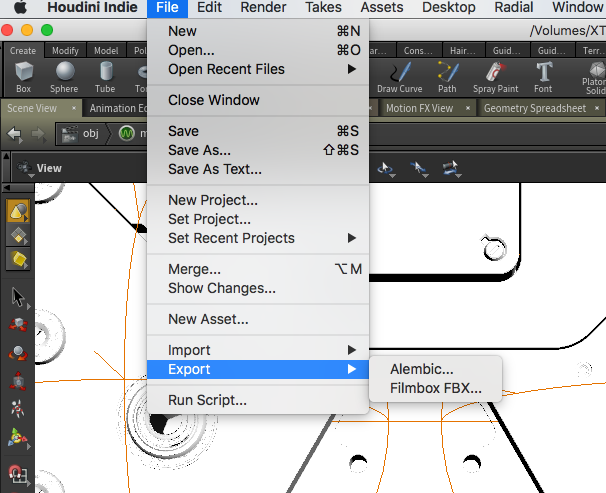This screenshot has height=493, width=606.
Task: Open the Radial menu
Action: coord(514,7)
